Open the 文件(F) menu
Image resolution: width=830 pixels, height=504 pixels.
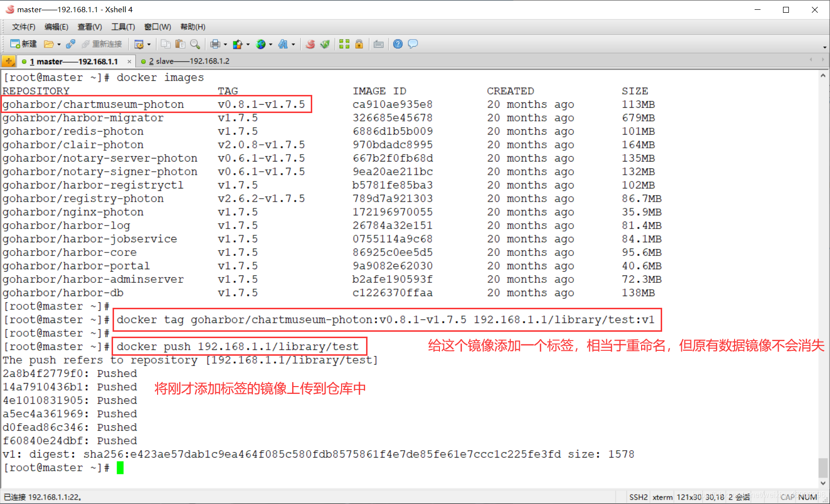23,27
